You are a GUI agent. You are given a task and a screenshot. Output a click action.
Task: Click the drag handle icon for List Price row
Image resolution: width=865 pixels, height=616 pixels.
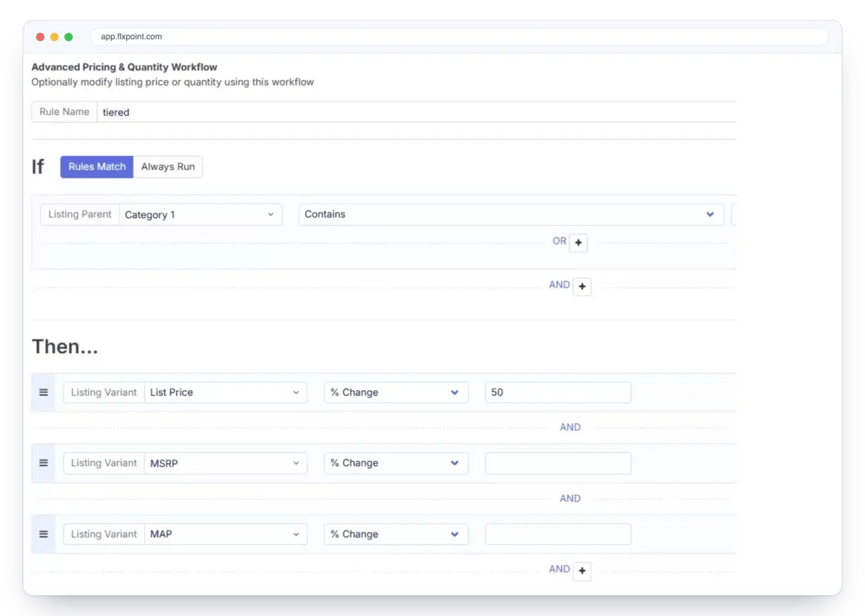[43, 393]
